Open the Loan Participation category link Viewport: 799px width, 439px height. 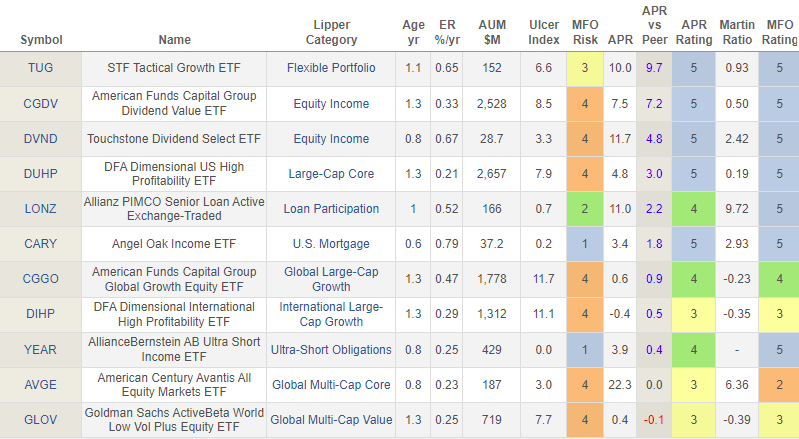(331, 209)
